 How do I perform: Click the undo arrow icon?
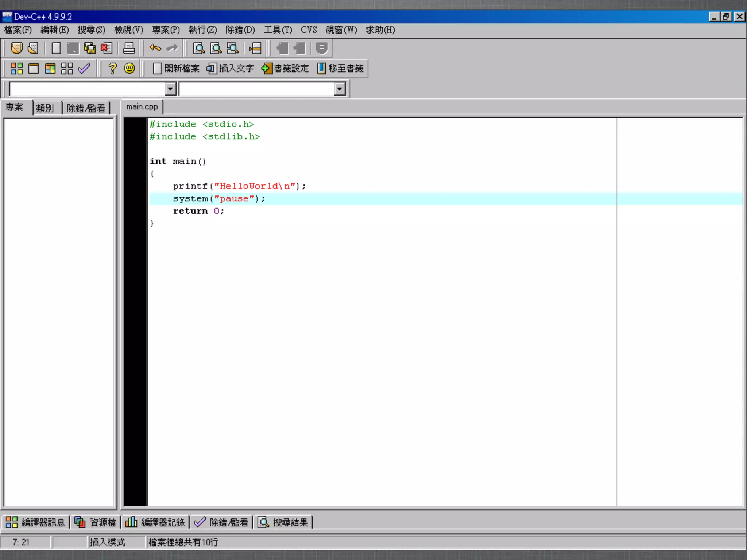click(155, 48)
